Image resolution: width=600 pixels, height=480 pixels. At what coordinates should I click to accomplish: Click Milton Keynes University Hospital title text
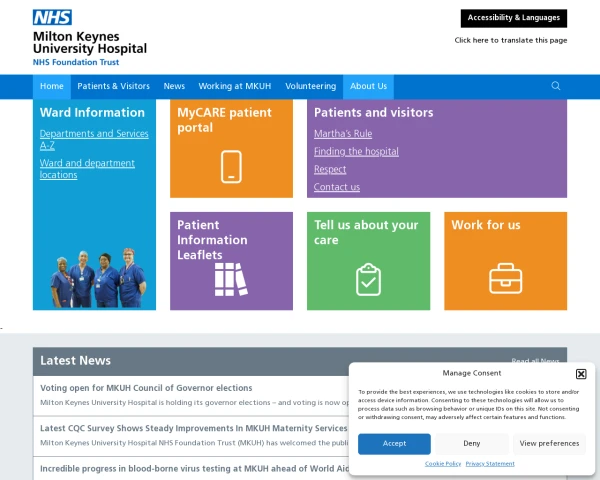point(90,42)
